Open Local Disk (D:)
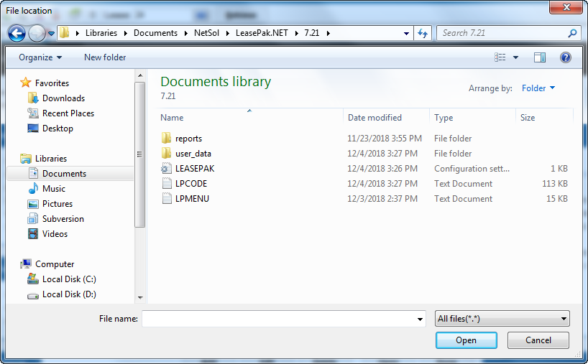The width and height of the screenshot is (588, 364). pyautogui.click(x=69, y=294)
